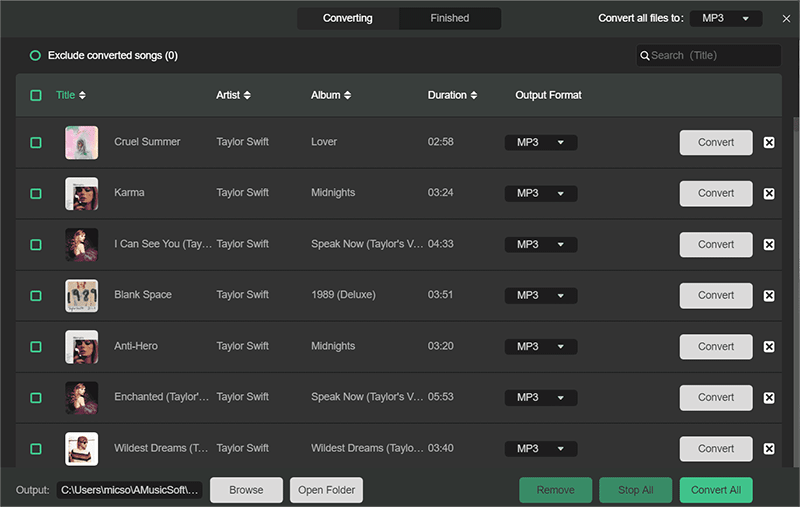Image resolution: width=800 pixels, height=507 pixels.
Task: Click Wildest Dreams cover art thumbnail
Action: pos(82,448)
